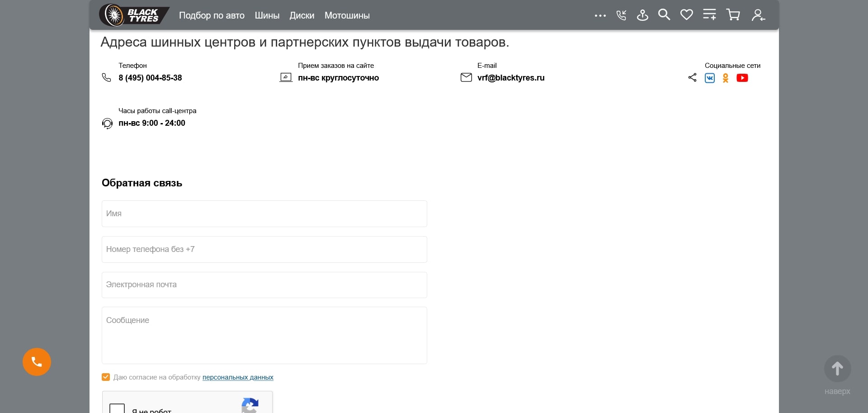868x413 pixels.
Task: Open the three-dots more menu
Action: 600,15
